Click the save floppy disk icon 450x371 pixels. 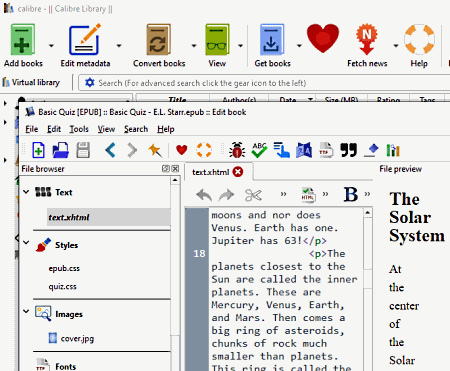(83, 150)
